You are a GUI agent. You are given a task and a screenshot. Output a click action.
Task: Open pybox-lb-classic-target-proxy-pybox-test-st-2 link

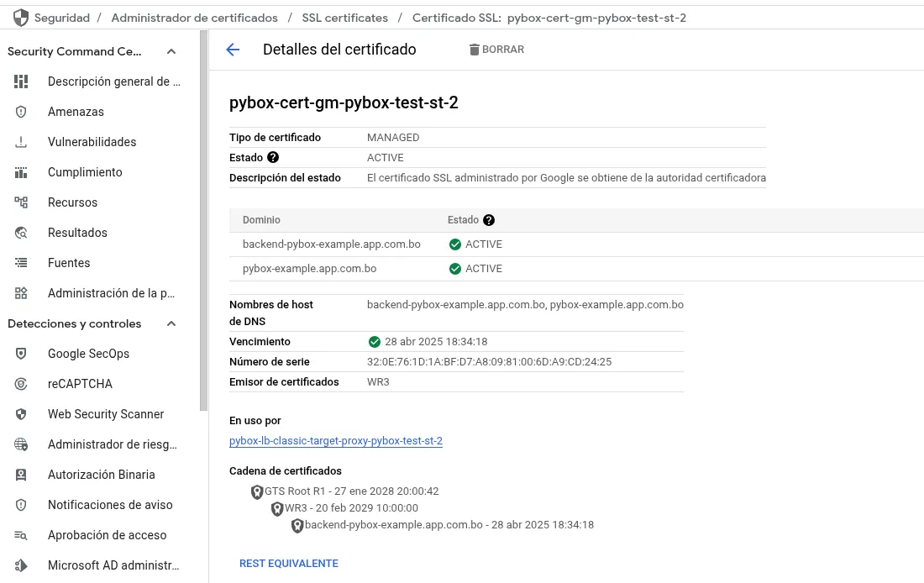(336, 441)
